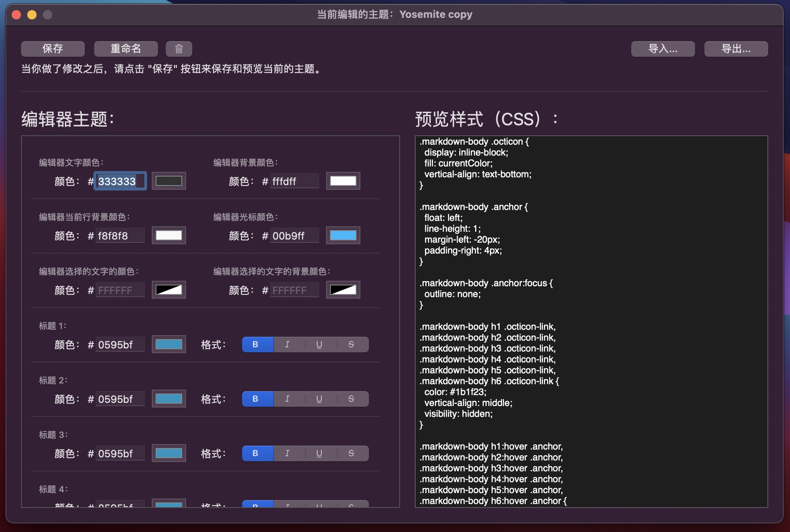Click the 保存 save button
The height and width of the screenshot is (532, 790).
tap(53, 49)
